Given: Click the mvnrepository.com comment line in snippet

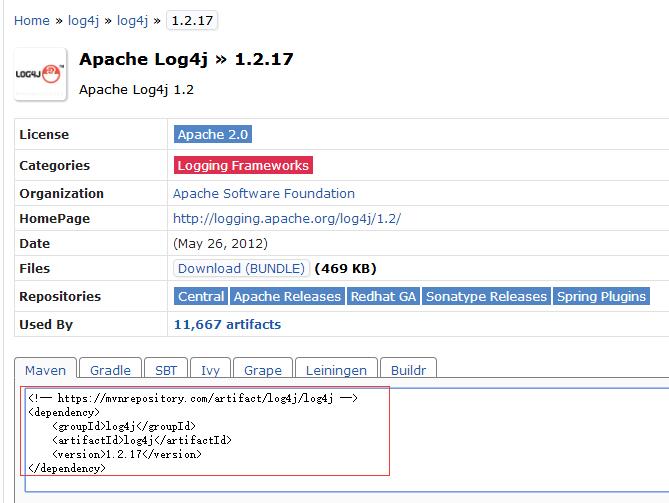Looking at the screenshot, I should pos(193,398).
